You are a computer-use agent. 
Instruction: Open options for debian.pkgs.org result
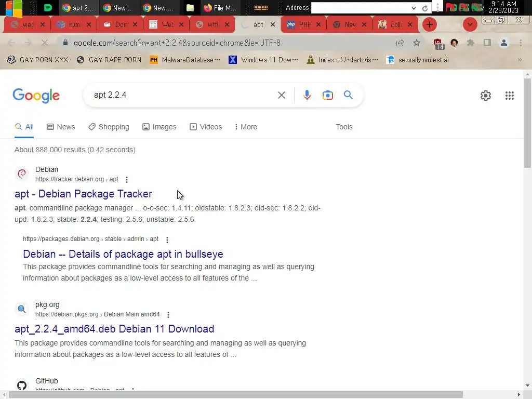pos(168,314)
